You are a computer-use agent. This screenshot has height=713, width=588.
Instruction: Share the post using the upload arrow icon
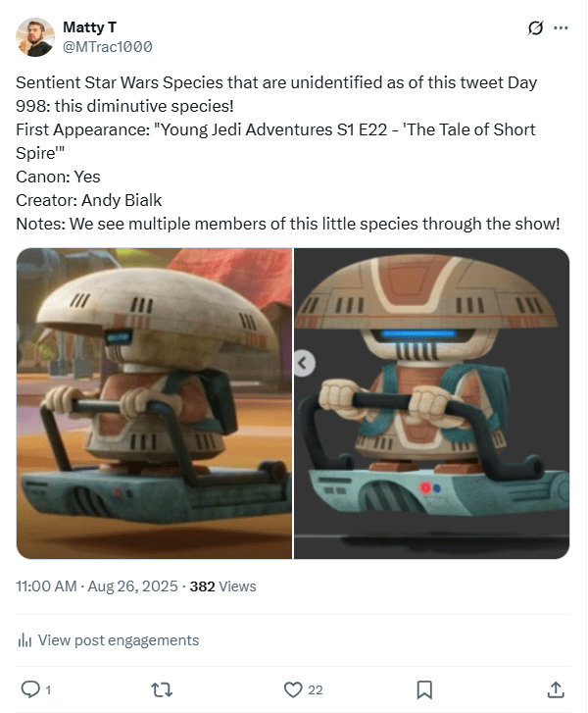556,689
